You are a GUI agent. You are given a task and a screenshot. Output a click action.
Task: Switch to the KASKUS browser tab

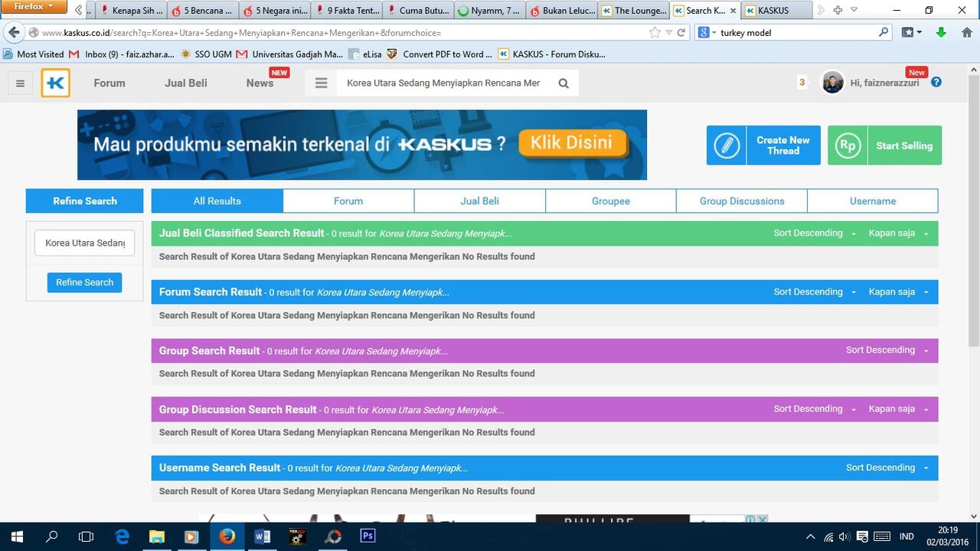tap(776, 11)
